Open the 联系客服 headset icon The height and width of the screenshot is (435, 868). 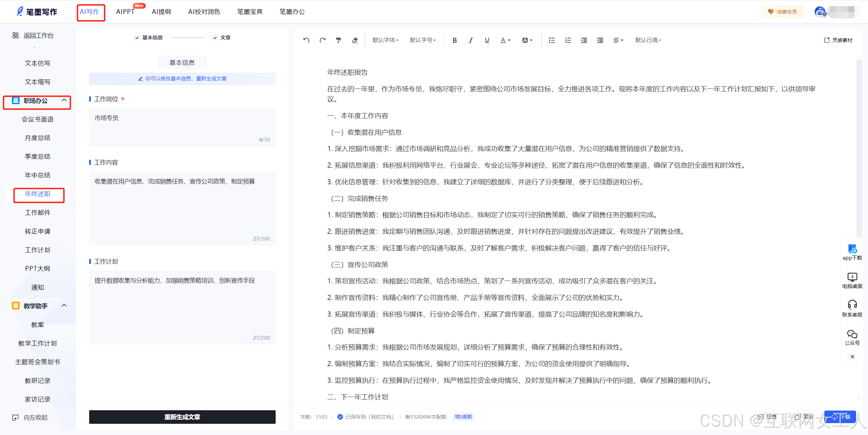point(852,304)
